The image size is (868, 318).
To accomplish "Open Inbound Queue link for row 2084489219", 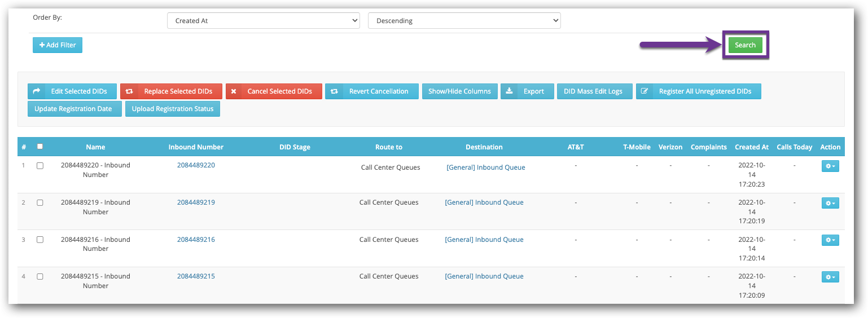I will (484, 202).
